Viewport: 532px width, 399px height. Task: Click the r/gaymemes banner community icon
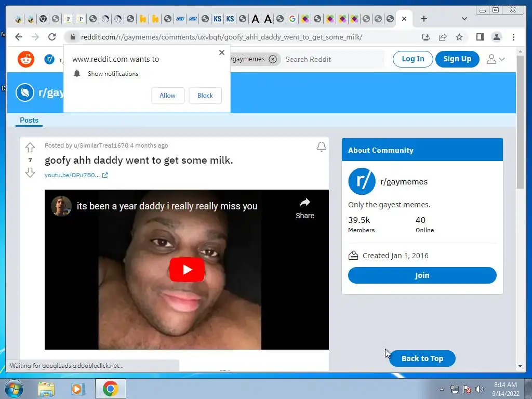tap(25, 92)
